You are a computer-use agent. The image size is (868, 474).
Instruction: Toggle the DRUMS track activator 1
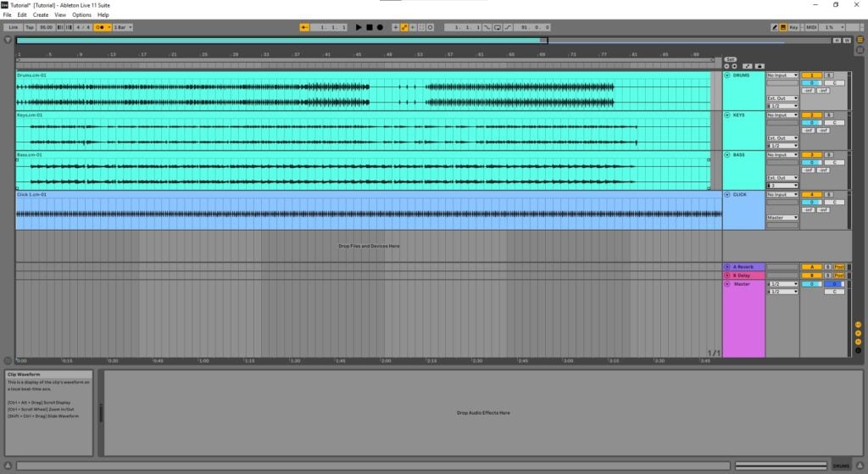(x=811, y=75)
